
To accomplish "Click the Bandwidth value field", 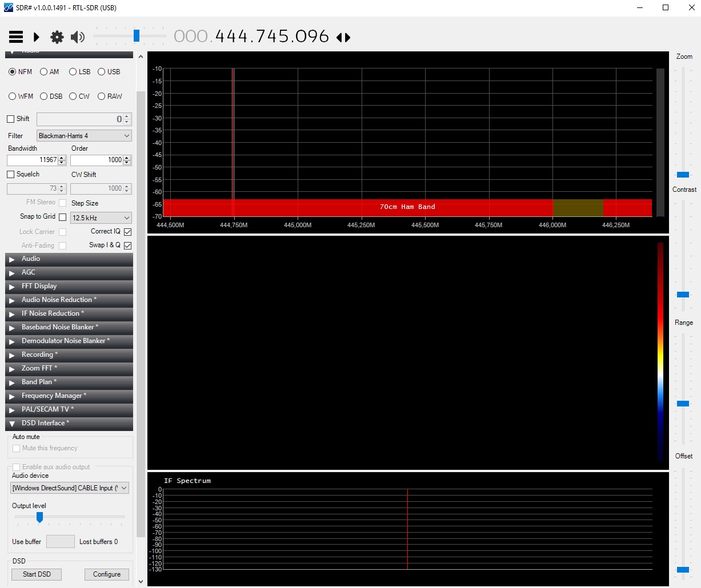I will [x=33, y=160].
